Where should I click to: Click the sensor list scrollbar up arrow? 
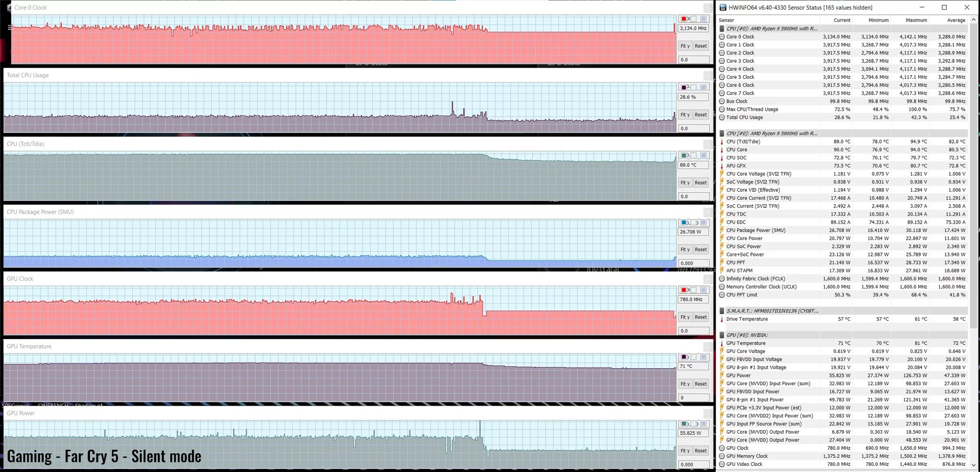click(x=973, y=20)
